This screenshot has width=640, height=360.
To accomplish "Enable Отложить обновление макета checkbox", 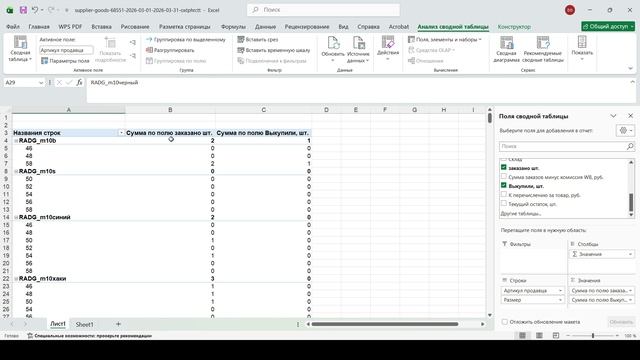I will point(504,322).
